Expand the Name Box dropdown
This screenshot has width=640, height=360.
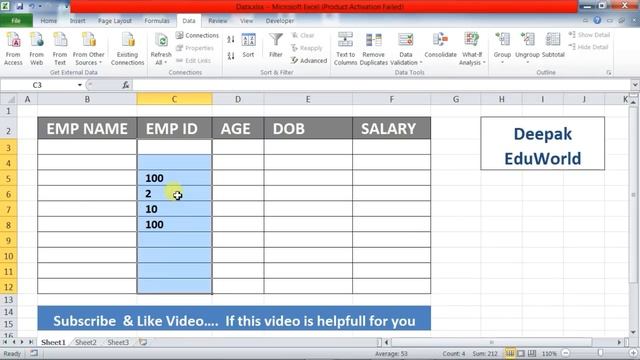[80, 85]
